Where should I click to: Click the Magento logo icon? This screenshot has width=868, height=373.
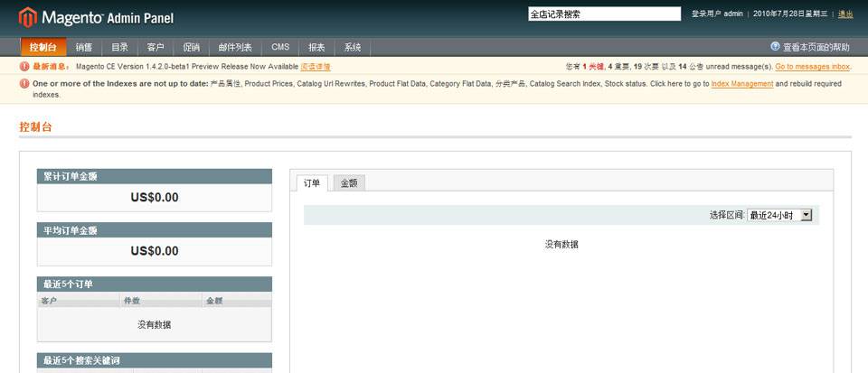[28, 16]
